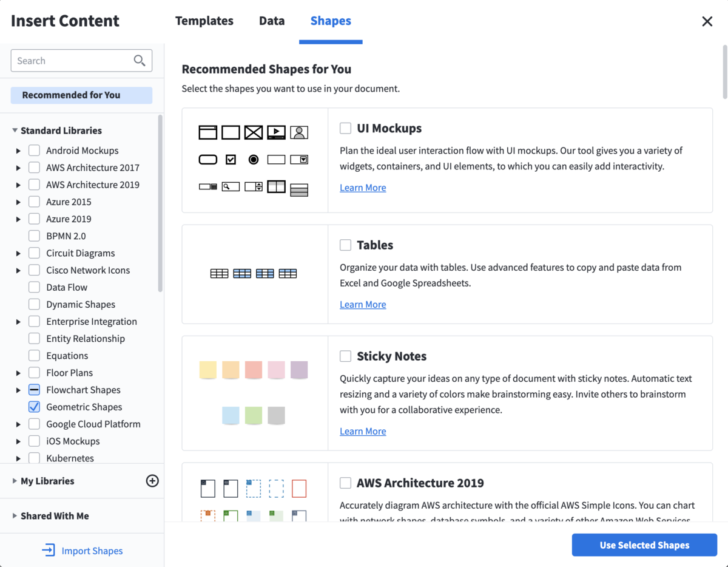Click the yellow sticky note swatch
Screen dimensions: 728x567
coord(208,370)
